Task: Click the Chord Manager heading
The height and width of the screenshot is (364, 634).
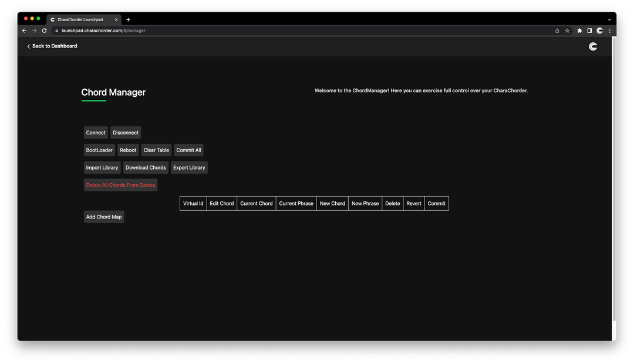Action: pos(113,92)
